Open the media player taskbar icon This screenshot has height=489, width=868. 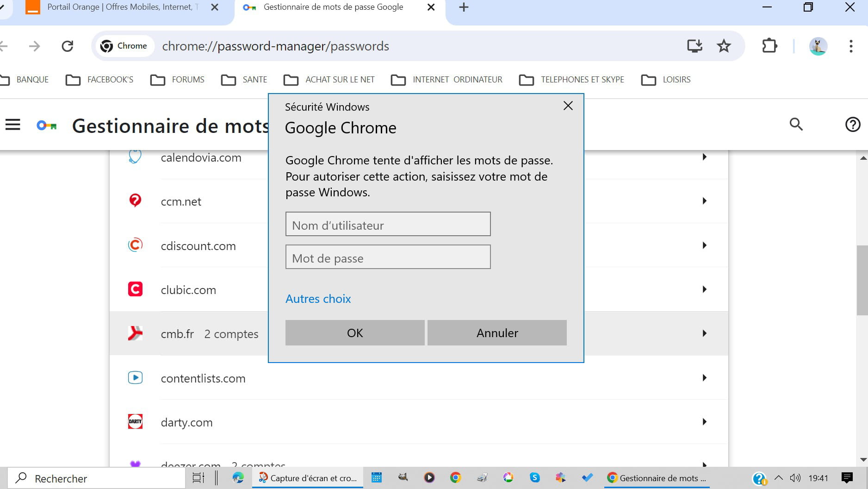(429, 478)
